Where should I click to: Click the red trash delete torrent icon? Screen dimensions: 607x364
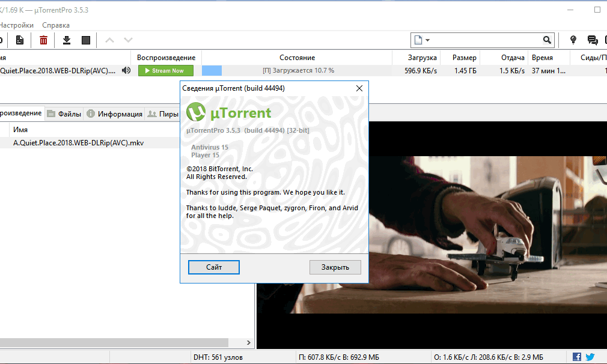(43, 40)
